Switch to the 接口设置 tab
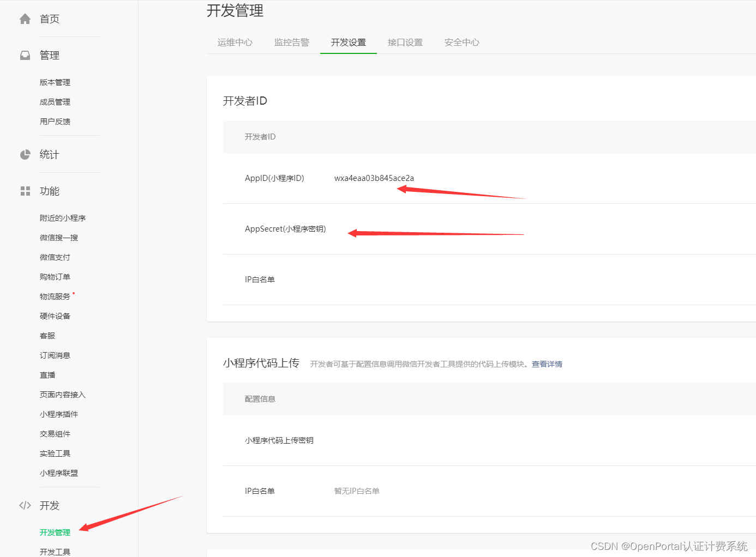This screenshot has height=557, width=756. pos(405,43)
